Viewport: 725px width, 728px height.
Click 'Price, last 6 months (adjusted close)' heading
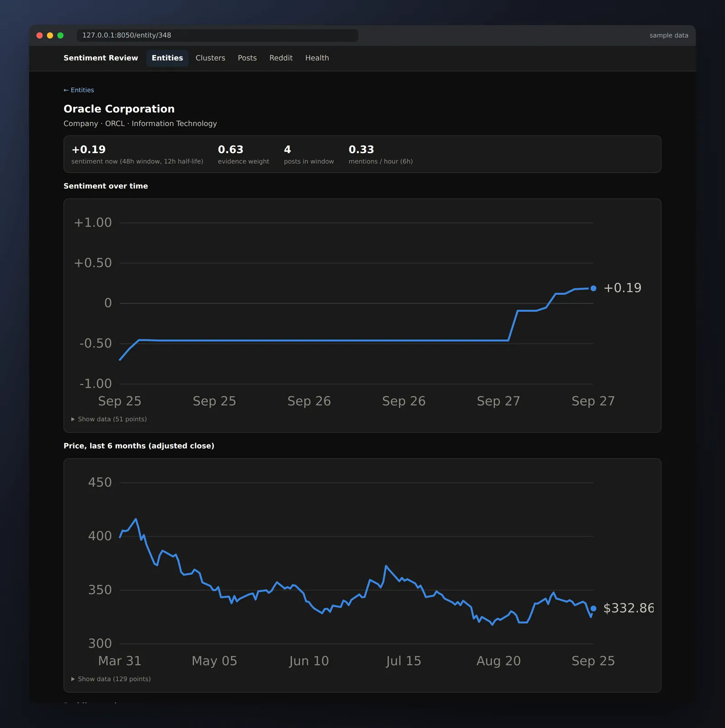139,446
